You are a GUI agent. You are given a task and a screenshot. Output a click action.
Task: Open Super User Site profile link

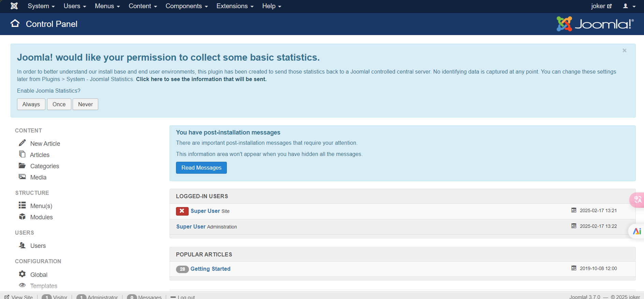[x=205, y=211]
